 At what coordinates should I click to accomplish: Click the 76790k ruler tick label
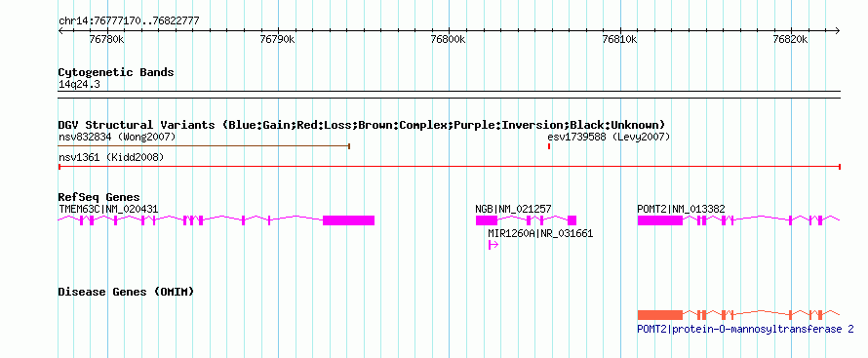277,40
